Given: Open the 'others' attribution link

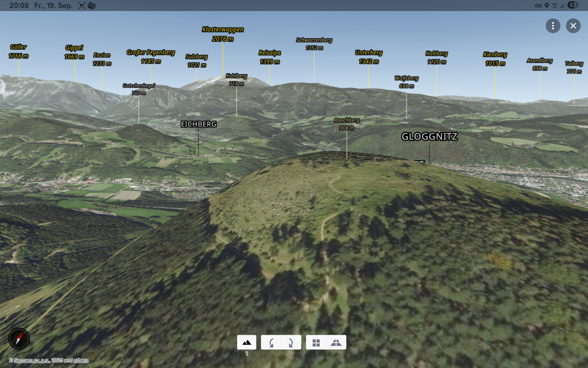Looking at the screenshot, I should [x=81, y=360].
